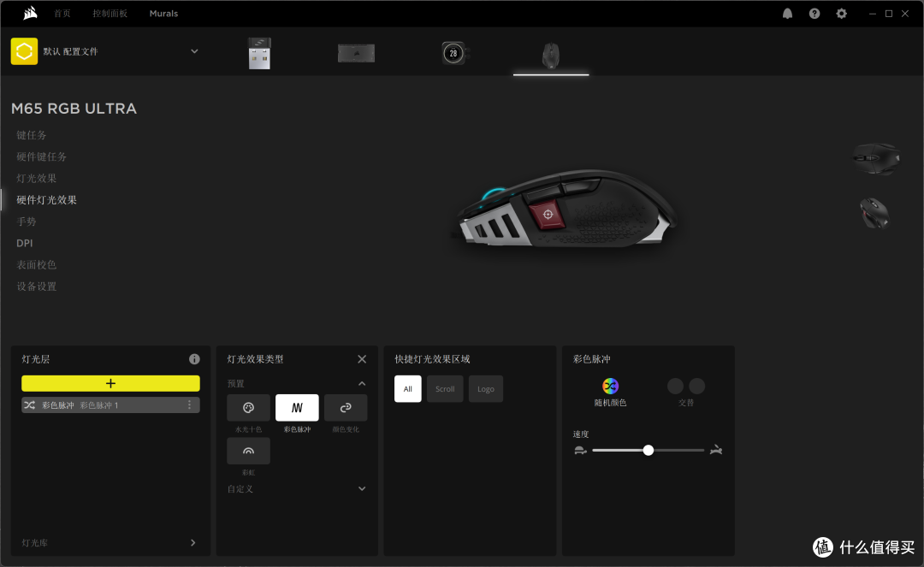This screenshot has height=567, width=924.
Task: Select the Logo lighting zone
Action: (x=486, y=388)
